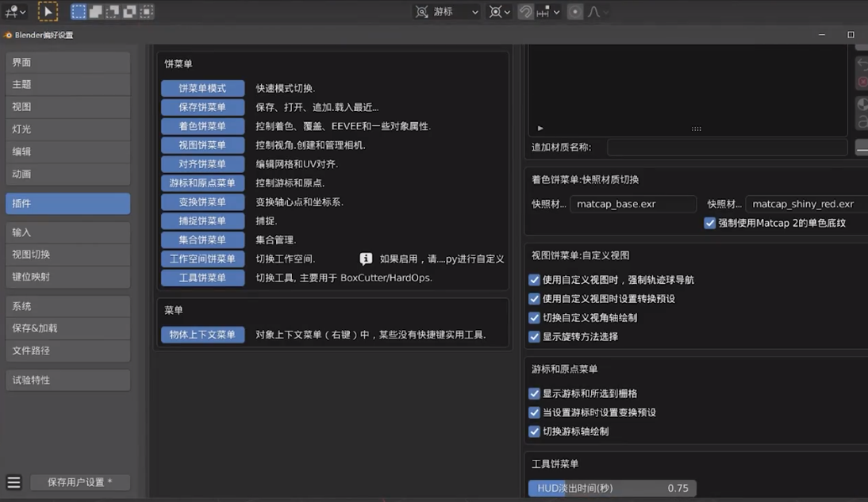Uncheck 显示旋转方法选择
The image size is (868, 502).
[534, 336]
